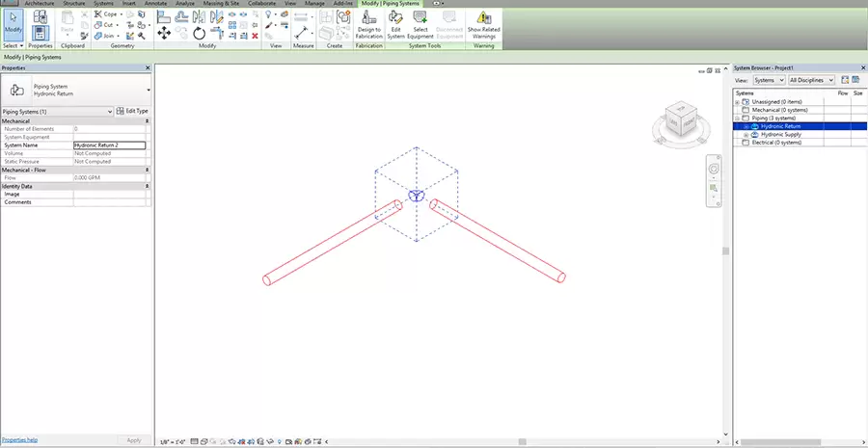
Task: Select the Rotate tool
Action: point(200,34)
